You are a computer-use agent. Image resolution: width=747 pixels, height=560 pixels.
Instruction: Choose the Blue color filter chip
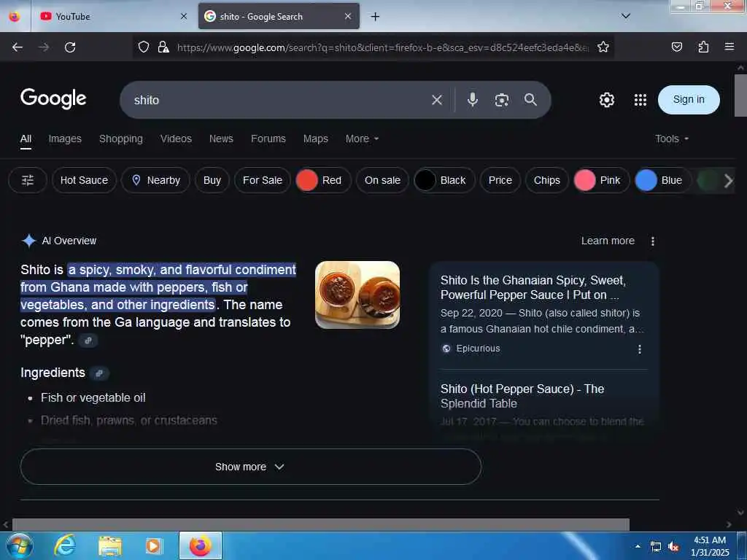click(662, 180)
